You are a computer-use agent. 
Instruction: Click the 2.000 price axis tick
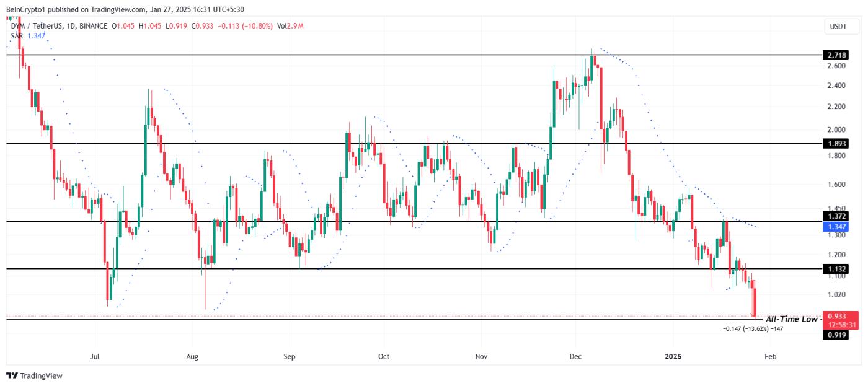coord(836,129)
